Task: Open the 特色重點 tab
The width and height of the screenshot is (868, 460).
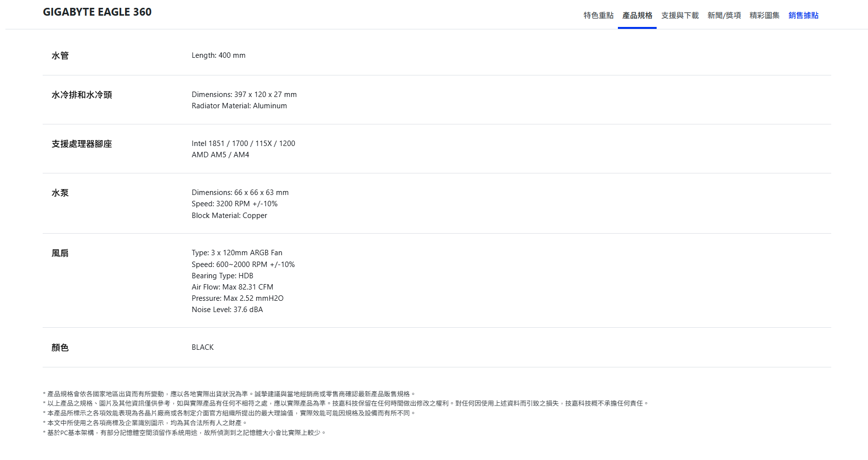Action: click(x=598, y=16)
